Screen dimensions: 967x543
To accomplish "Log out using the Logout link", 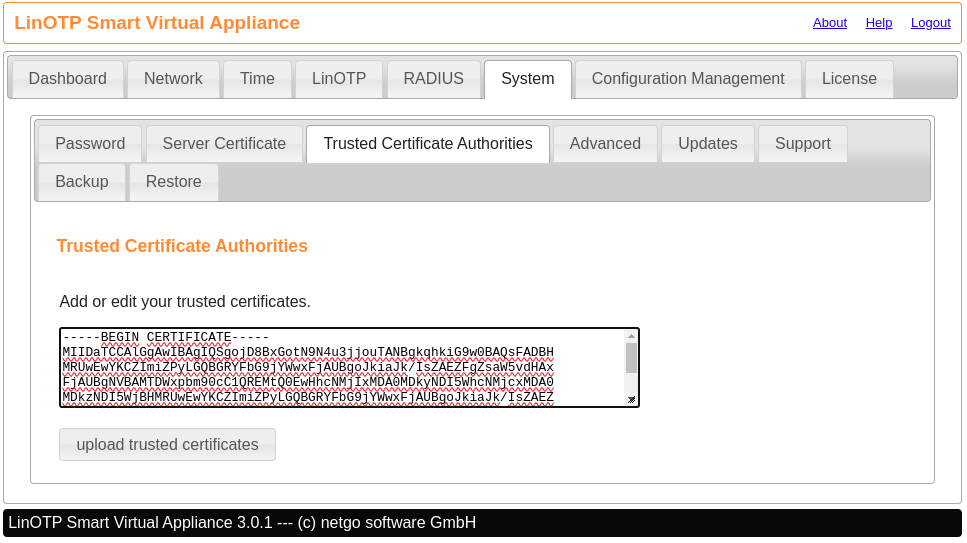I will click(930, 23).
